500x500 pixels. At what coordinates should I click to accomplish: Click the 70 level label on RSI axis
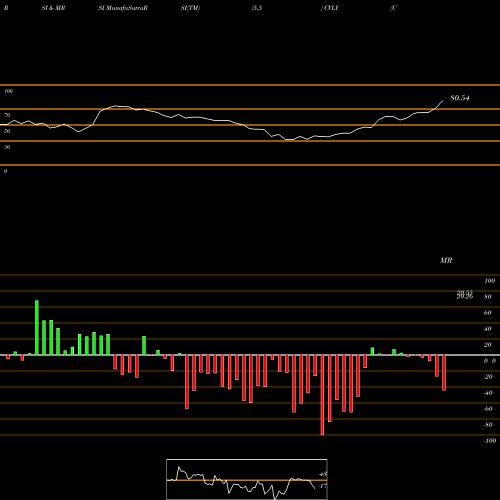[7, 115]
